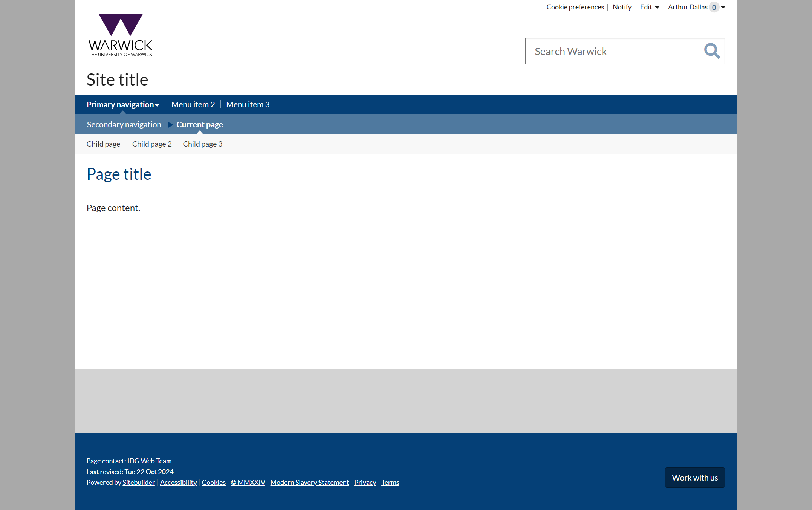The height and width of the screenshot is (510, 812).
Task: Open IDG Web Team contact link
Action: pos(149,461)
